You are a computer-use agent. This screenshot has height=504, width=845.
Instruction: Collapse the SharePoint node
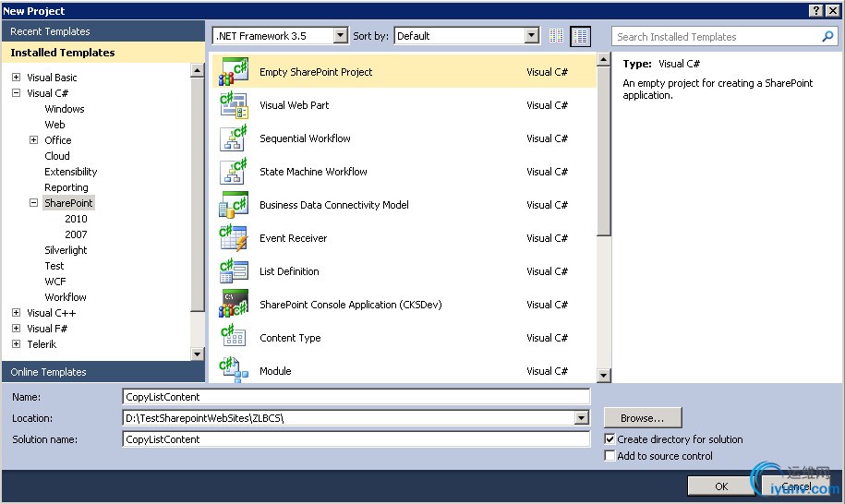click(33, 203)
